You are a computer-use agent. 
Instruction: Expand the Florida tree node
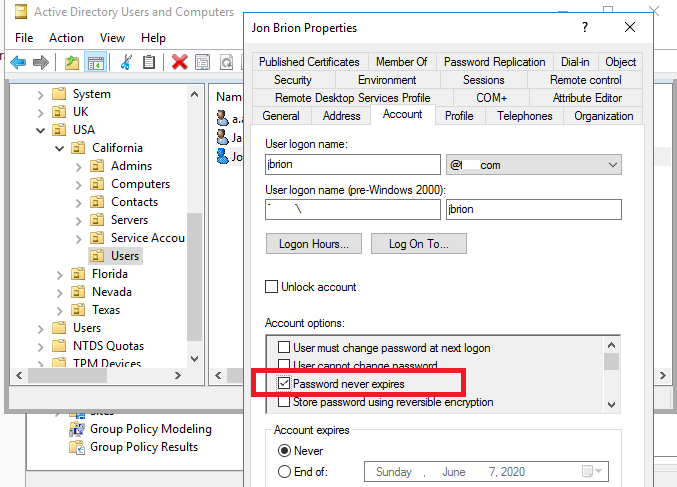click(x=60, y=275)
